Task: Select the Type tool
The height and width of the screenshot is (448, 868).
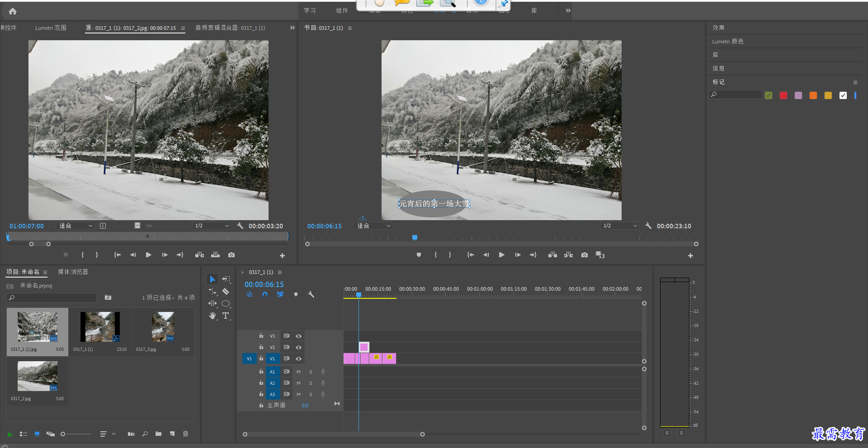Action: pyautogui.click(x=226, y=316)
